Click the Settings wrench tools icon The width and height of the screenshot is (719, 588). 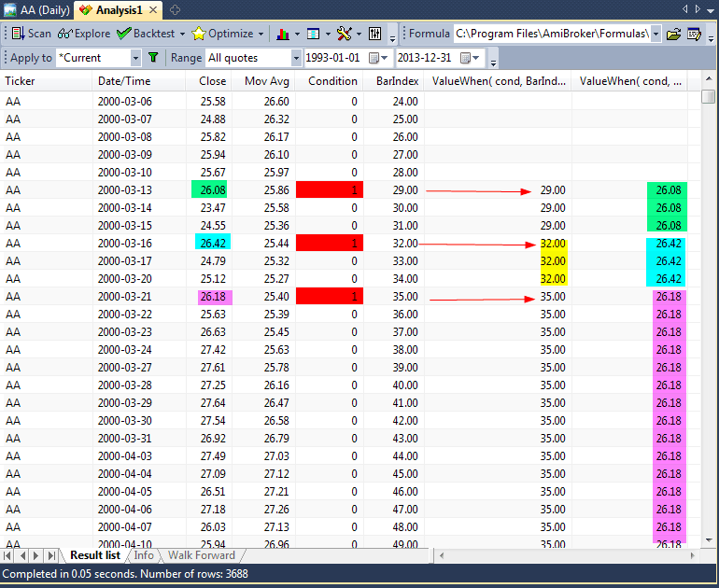point(344,34)
